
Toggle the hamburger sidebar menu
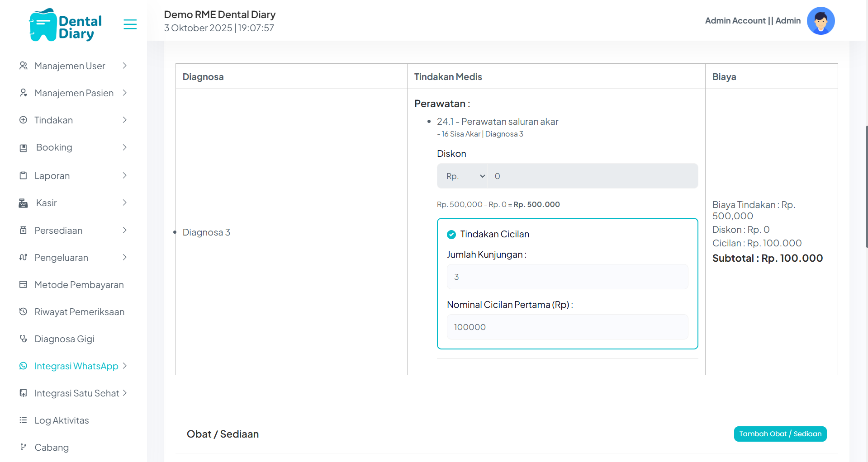pyautogui.click(x=130, y=24)
